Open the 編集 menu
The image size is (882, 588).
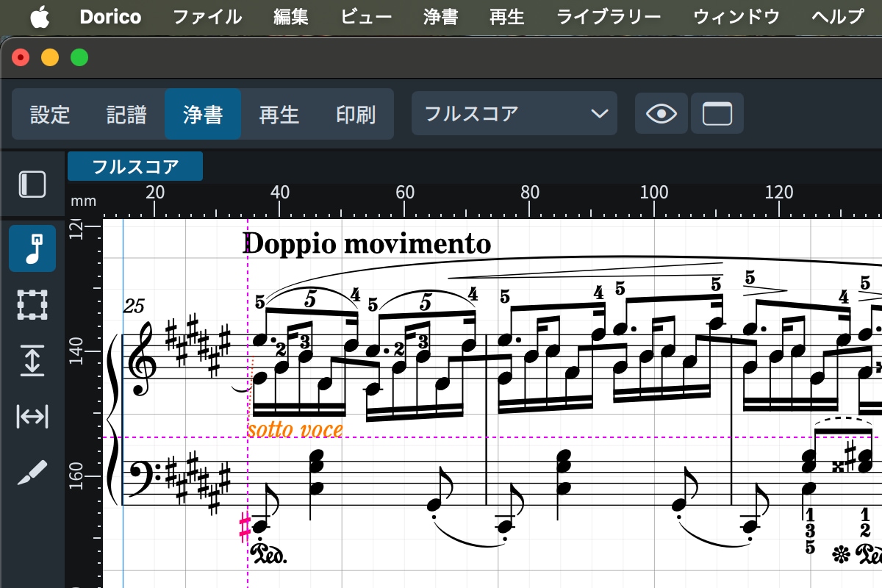291,17
